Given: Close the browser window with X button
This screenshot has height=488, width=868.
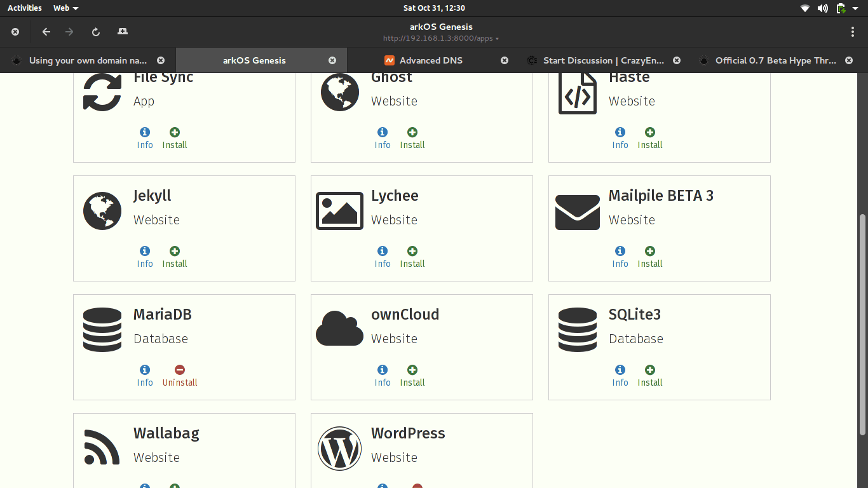Looking at the screenshot, I should [x=15, y=32].
